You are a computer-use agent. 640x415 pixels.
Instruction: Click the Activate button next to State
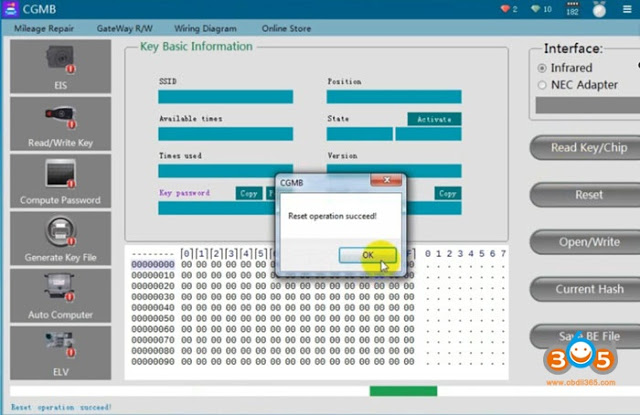coord(434,119)
